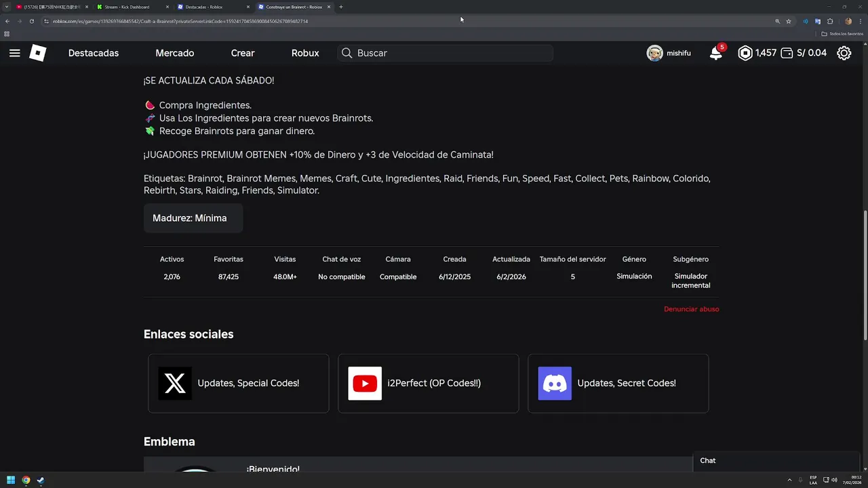Viewport: 868px width, 488px height.
Task: Bookmark this page with star icon
Action: (789, 21)
